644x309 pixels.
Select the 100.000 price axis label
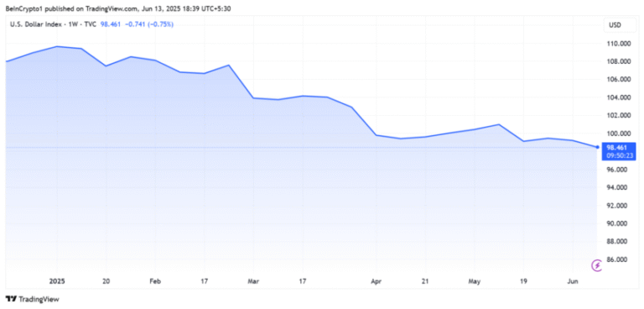point(617,134)
